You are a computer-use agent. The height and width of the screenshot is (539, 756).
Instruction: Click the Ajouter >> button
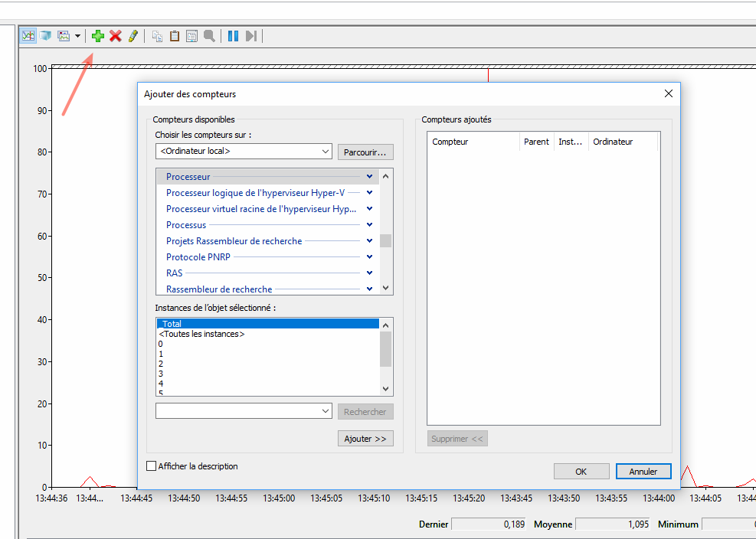tap(365, 439)
